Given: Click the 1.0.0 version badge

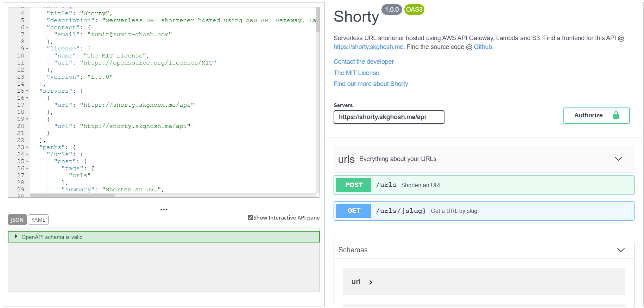Looking at the screenshot, I should (391, 10).
